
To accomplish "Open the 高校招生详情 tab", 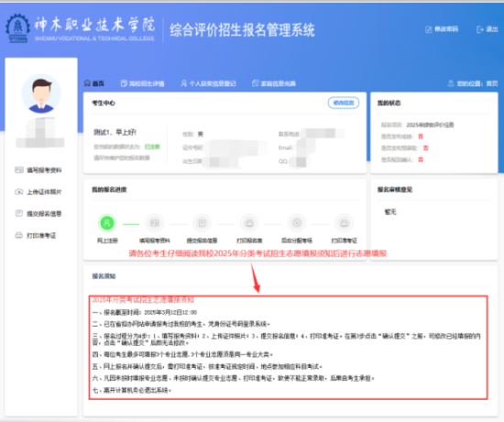I will pos(142,83).
